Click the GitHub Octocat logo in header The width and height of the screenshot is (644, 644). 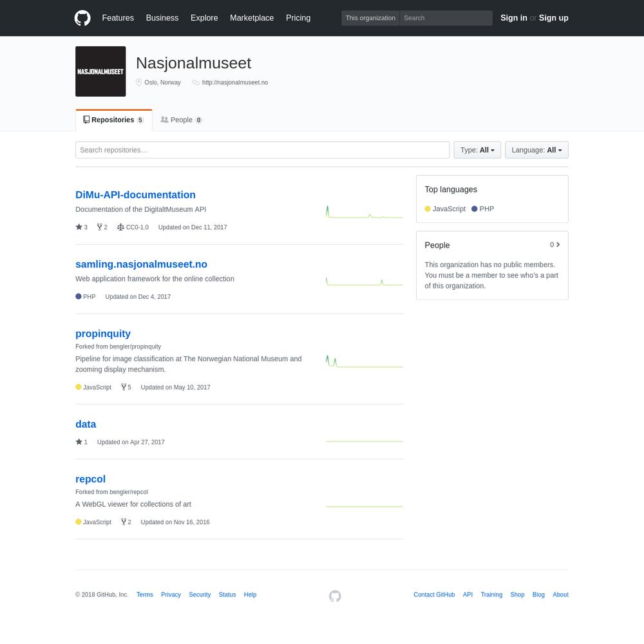(x=82, y=18)
